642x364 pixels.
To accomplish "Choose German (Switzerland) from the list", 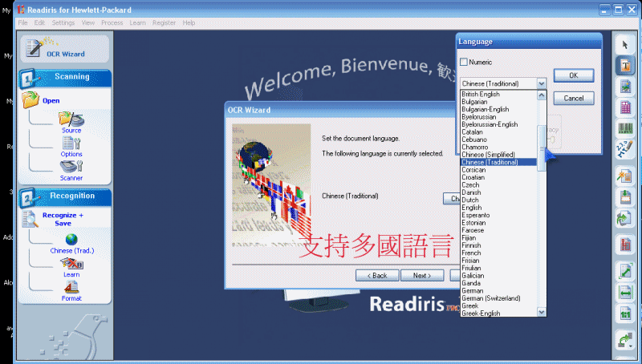I will tap(498, 298).
